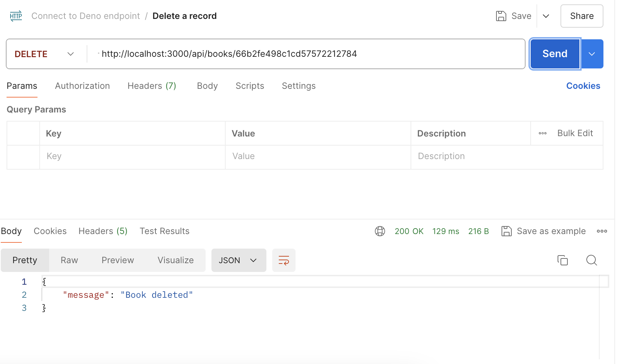Click the Save as example icon
Image resolution: width=618 pixels, height=364 pixels.
(506, 231)
